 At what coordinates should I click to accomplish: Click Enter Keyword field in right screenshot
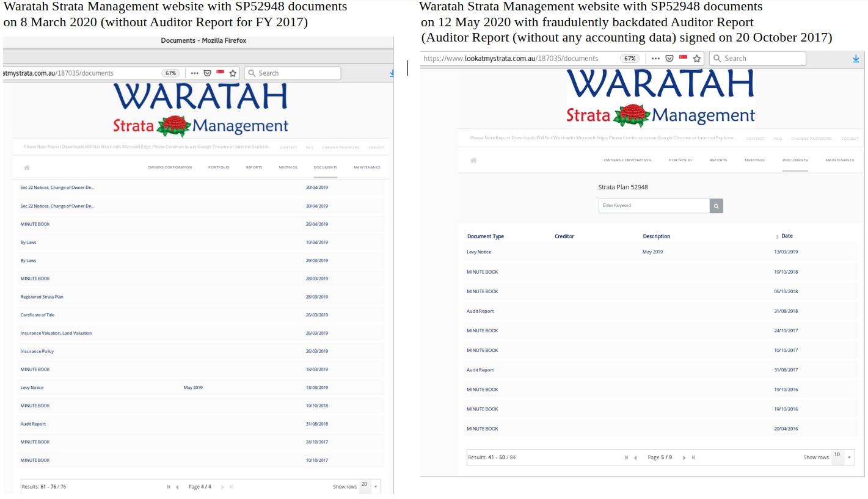tap(654, 206)
